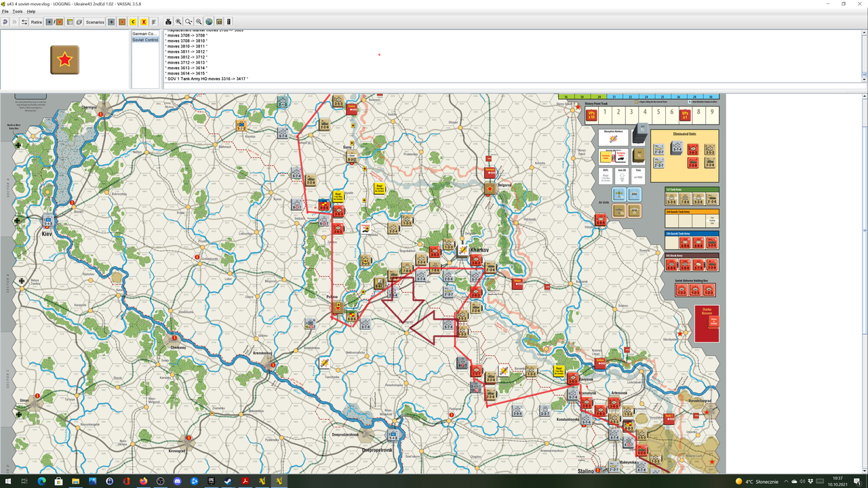Click the camera snapshot toolbar icon

[x=168, y=22]
